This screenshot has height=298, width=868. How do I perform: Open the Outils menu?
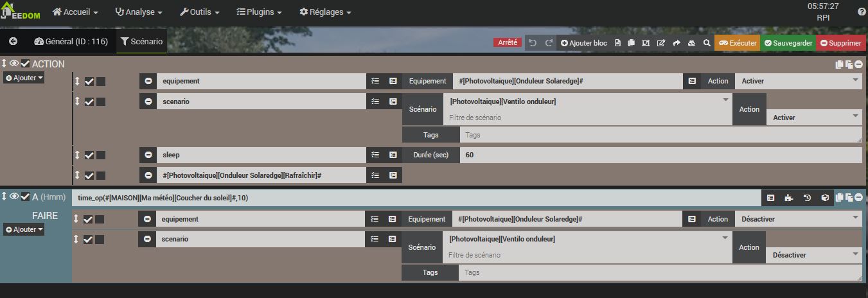[x=199, y=12]
